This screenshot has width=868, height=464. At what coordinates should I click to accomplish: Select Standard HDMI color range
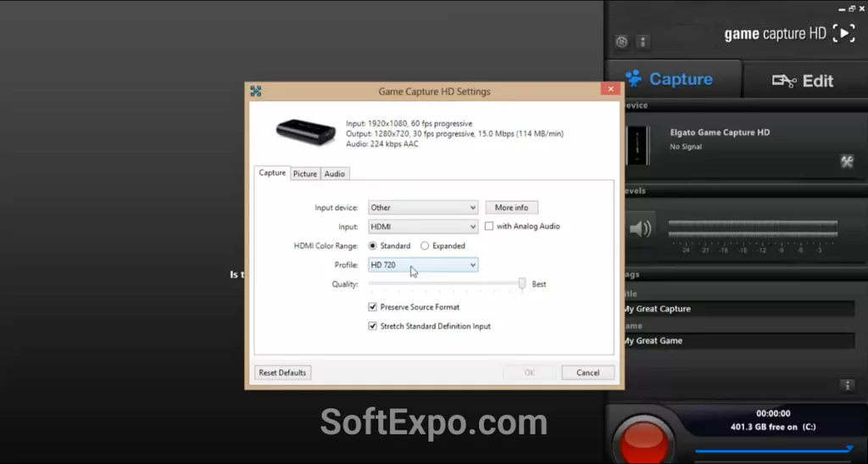coord(373,246)
